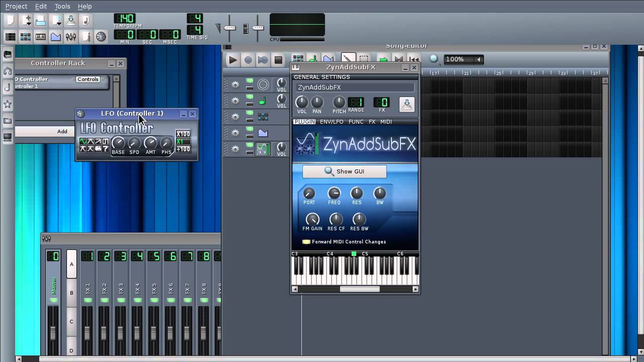Switch to the ENV/LFO tab in ZynAddSubFX
This screenshot has width=644, height=362.
(332, 122)
